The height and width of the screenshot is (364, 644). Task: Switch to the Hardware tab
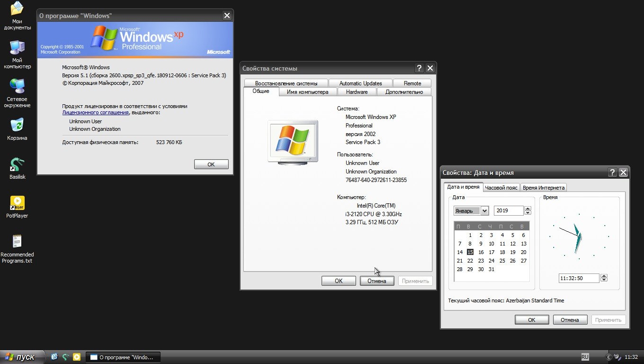tap(357, 92)
